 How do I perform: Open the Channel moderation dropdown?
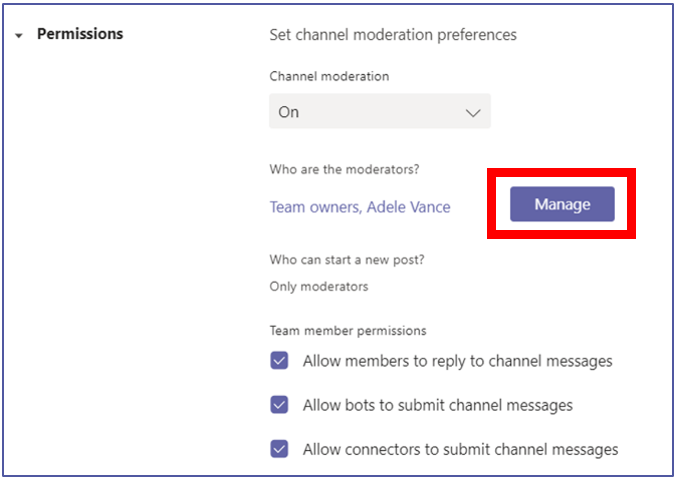click(x=380, y=111)
